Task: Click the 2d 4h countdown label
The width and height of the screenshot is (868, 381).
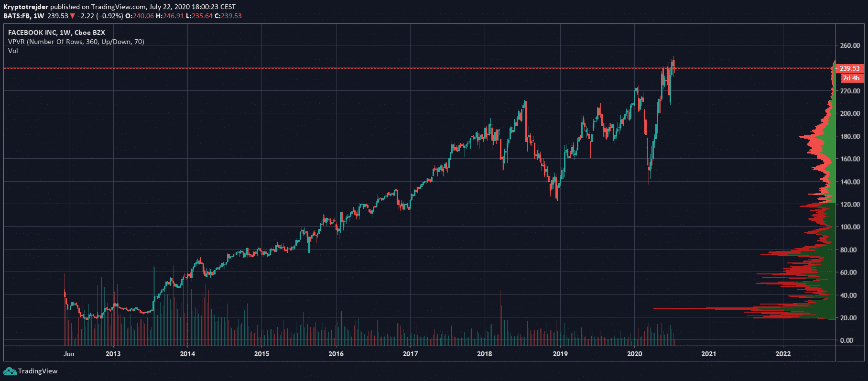Action: tap(851, 78)
